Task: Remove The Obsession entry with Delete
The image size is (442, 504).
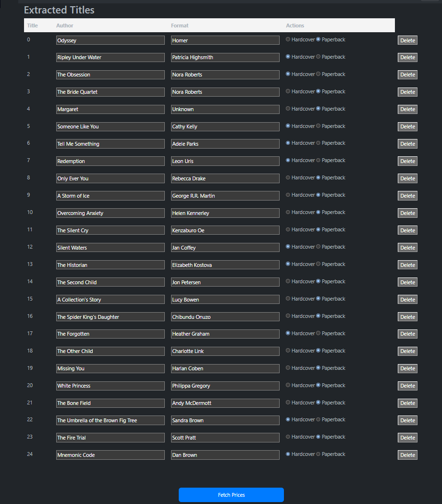Action: [407, 75]
